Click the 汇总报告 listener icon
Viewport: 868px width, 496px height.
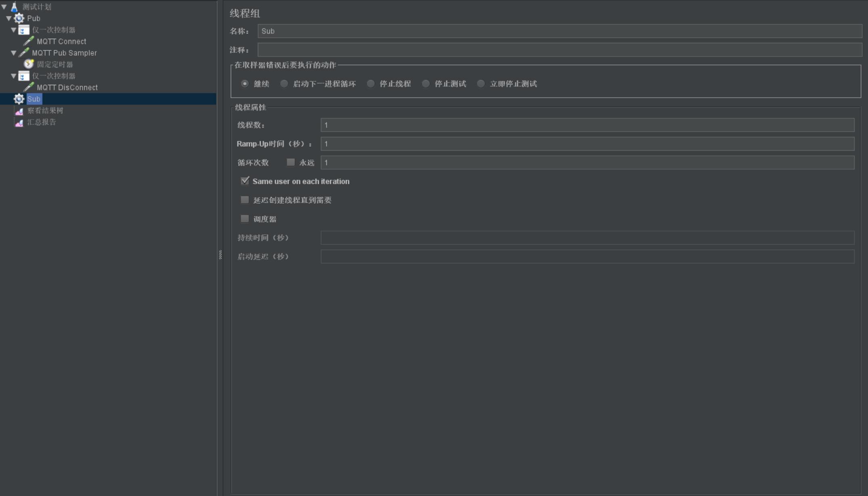19,122
